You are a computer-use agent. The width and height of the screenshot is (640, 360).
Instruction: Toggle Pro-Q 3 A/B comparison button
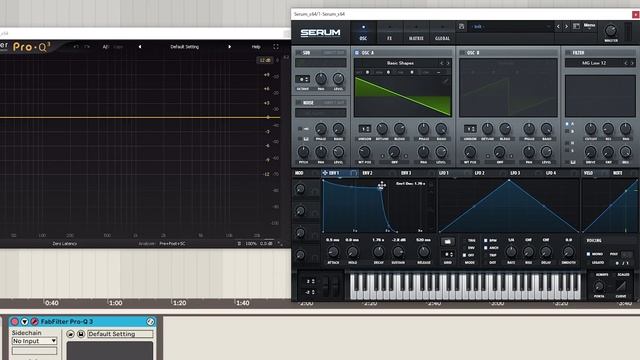pyautogui.click(x=106, y=47)
